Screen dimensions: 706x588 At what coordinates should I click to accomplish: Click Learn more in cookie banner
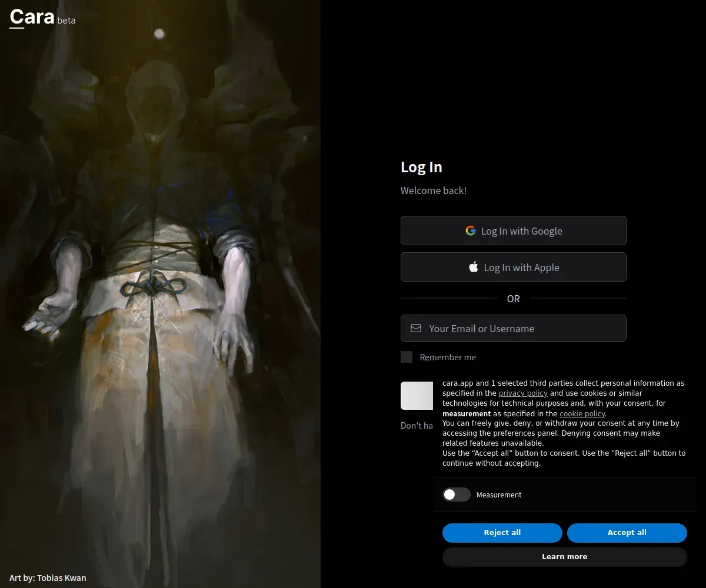565,557
